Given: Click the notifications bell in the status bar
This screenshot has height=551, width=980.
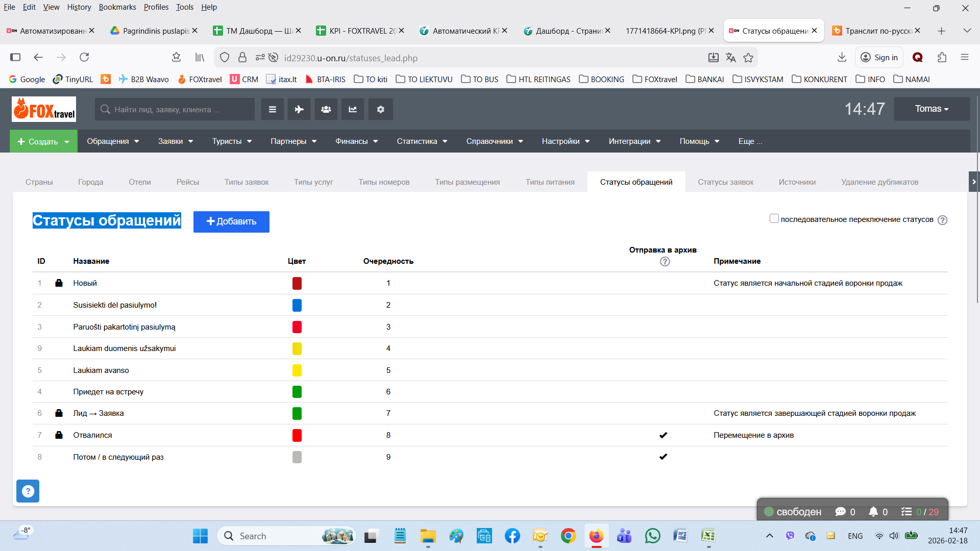Looking at the screenshot, I should point(873,512).
